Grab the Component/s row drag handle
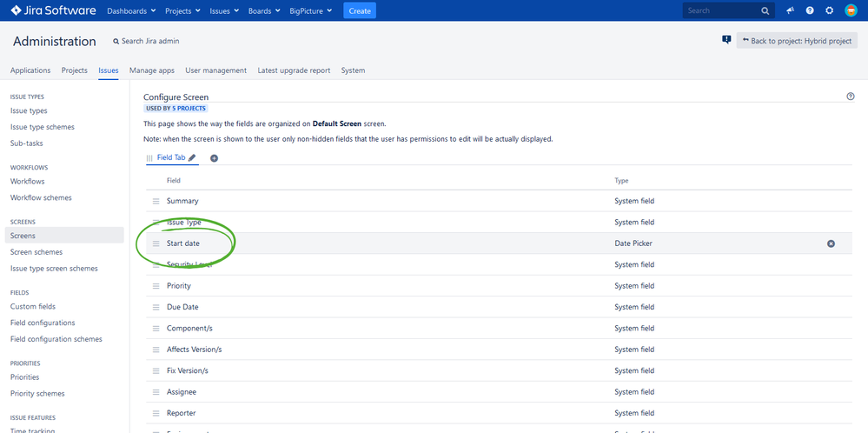The height and width of the screenshot is (433, 868). 156,329
